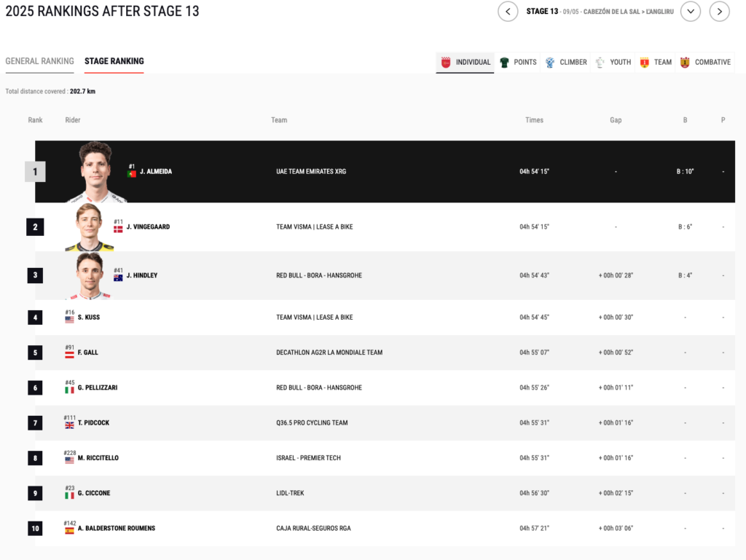This screenshot has height=560, width=746.
Task: Click the G. Ciccone rider name
Action: 94,493
